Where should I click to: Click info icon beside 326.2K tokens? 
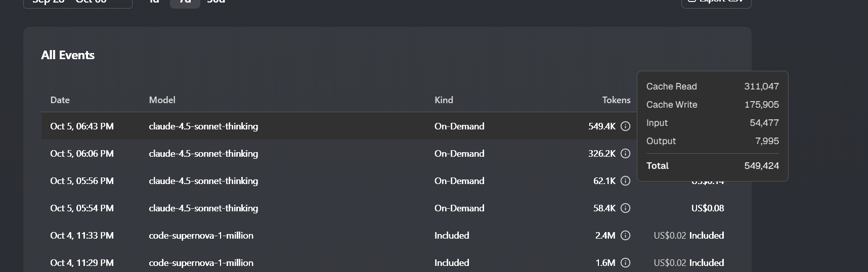click(x=625, y=154)
